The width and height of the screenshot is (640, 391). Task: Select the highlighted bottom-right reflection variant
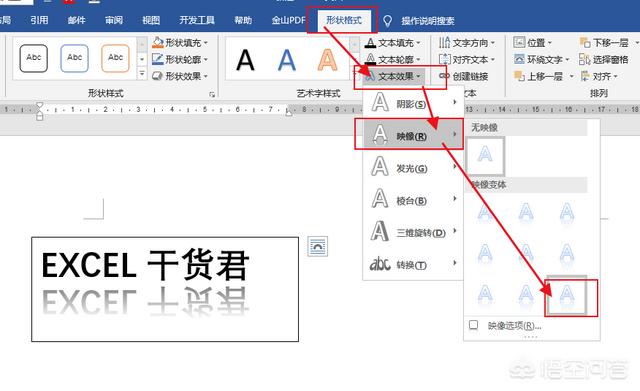coord(567,295)
